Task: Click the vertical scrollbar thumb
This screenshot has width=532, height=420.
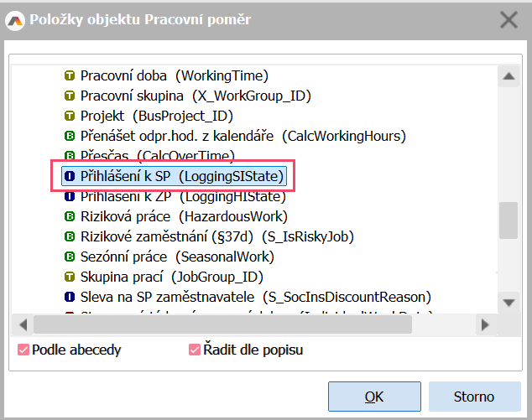Action: [x=508, y=220]
